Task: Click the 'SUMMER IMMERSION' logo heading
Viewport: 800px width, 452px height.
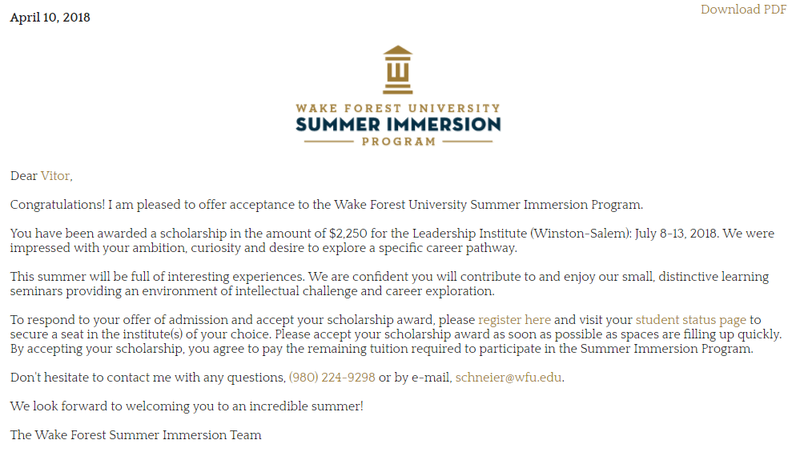Action: 398,124
